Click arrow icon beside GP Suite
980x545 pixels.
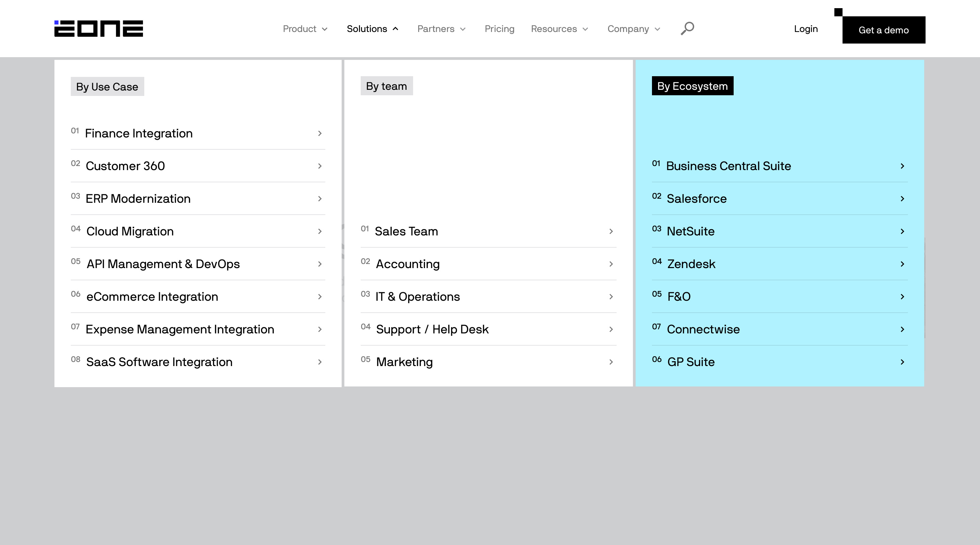[902, 362]
